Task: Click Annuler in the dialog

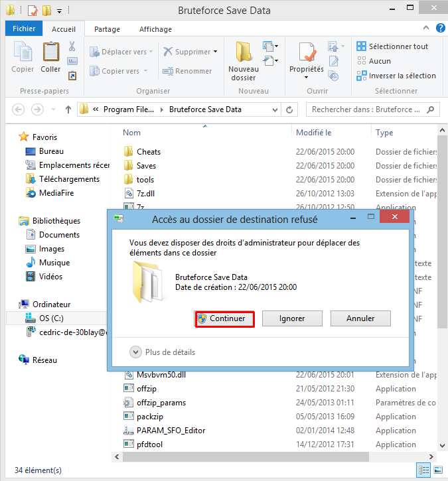Action: pyautogui.click(x=360, y=318)
